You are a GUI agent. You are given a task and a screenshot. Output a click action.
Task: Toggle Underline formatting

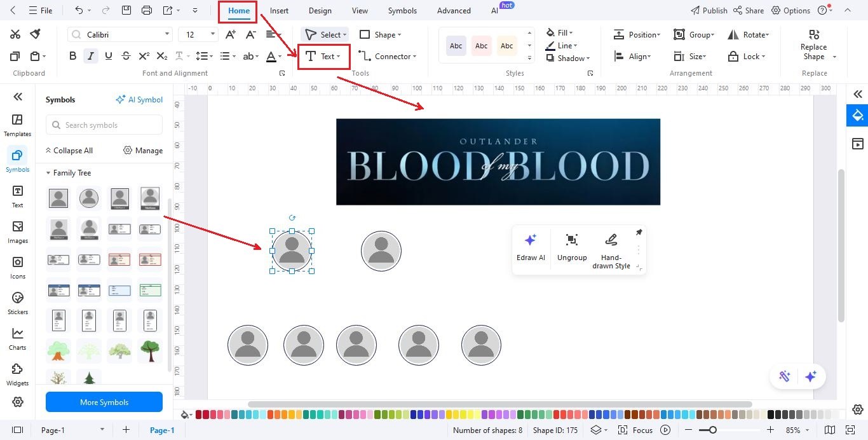point(109,56)
